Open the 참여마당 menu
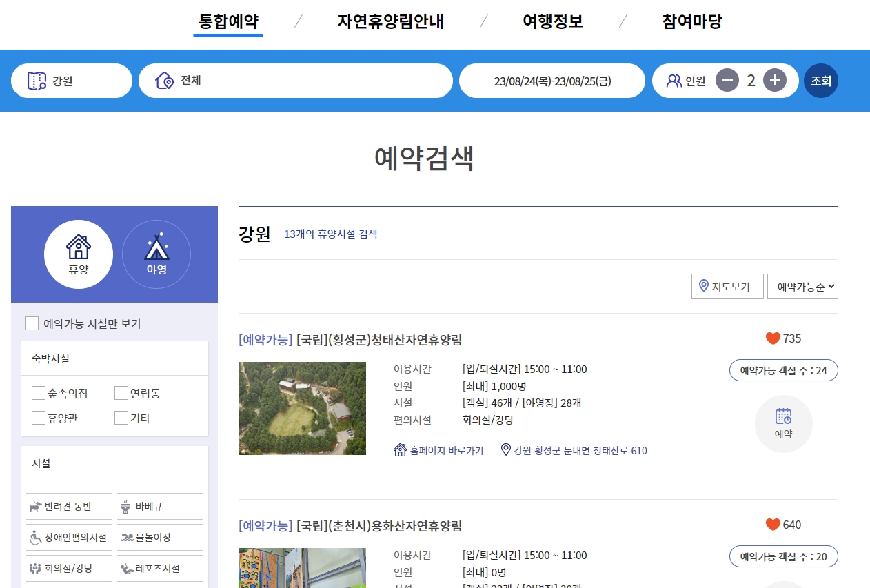870x588 pixels. pyautogui.click(x=691, y=21)
